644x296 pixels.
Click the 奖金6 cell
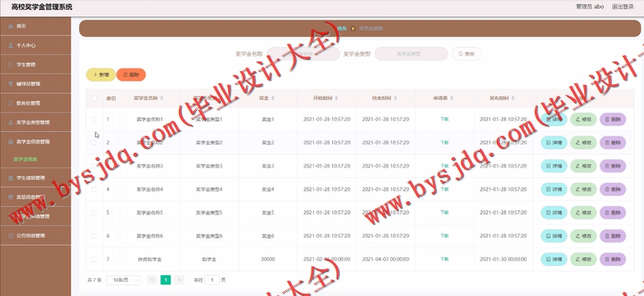pyautogui.click(x=268, y=236)
